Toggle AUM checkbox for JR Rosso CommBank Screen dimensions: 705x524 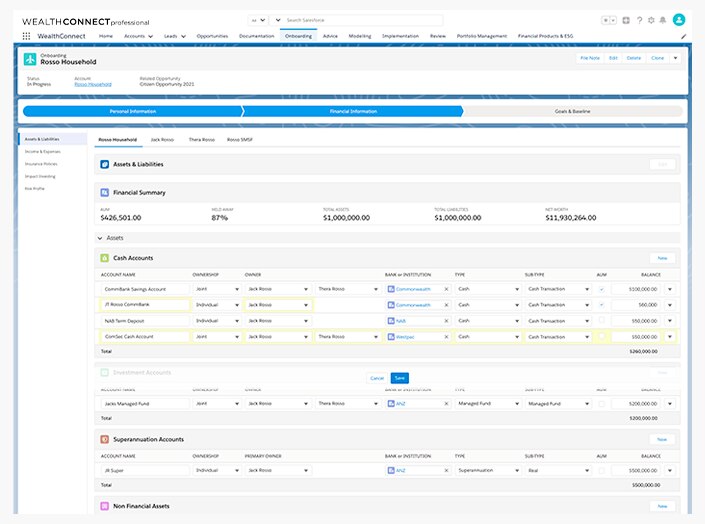point(602,305)
